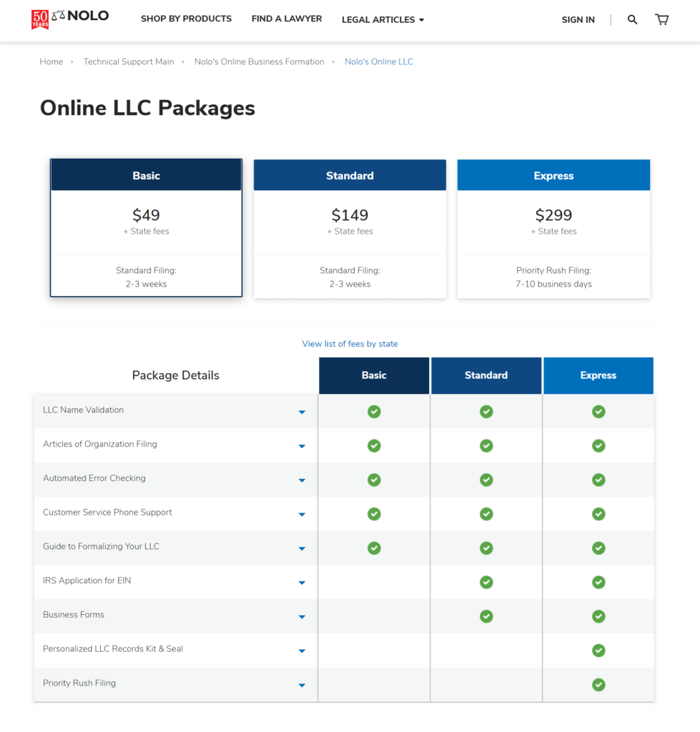Click Standard checkmark for LLC Name Validation
This screenshot has height=732, width=700.
coord(486,411)
